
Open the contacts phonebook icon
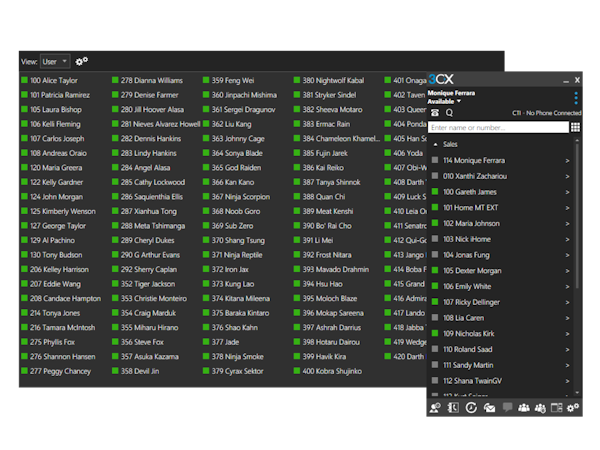453,408
